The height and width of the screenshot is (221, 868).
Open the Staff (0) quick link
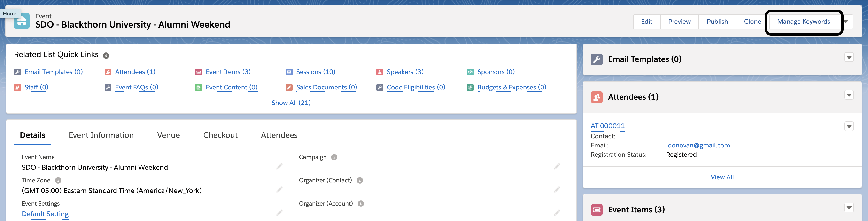click(x=36, y=88)
